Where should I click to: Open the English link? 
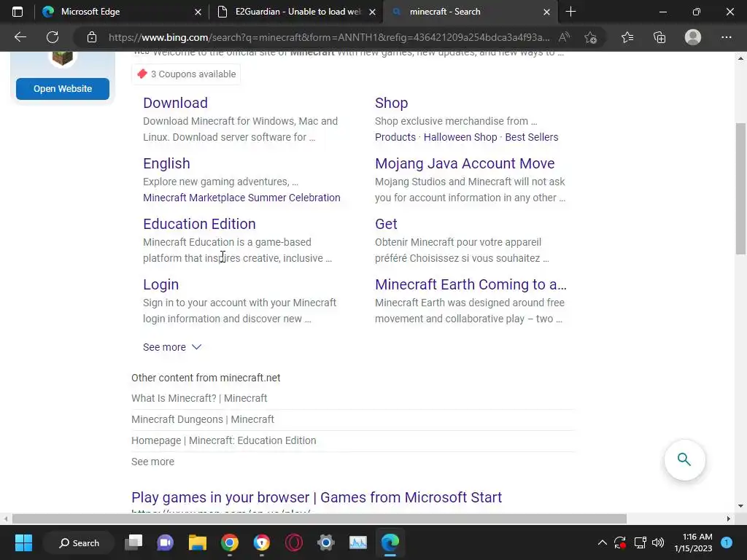[x=166, y=163]
